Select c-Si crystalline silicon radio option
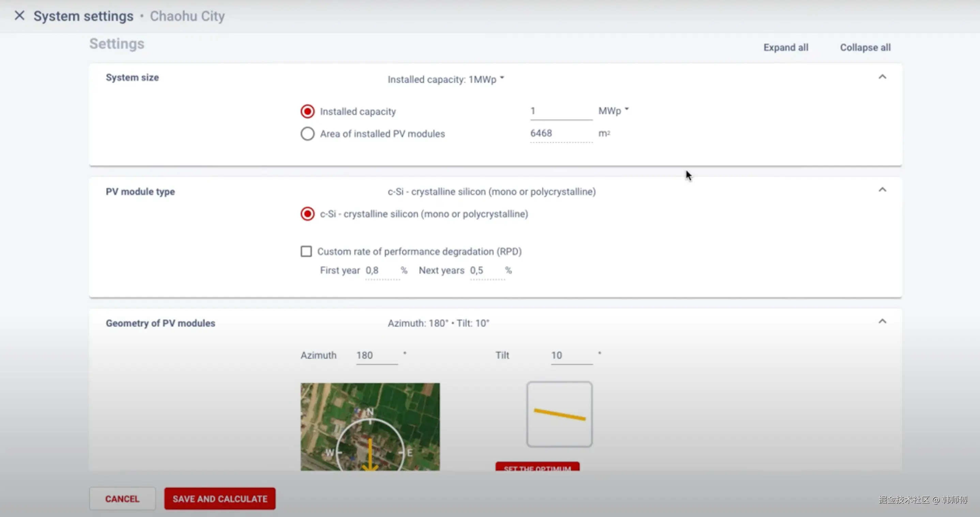The width and height of the screenshot is (980, 517). [307, 214]
